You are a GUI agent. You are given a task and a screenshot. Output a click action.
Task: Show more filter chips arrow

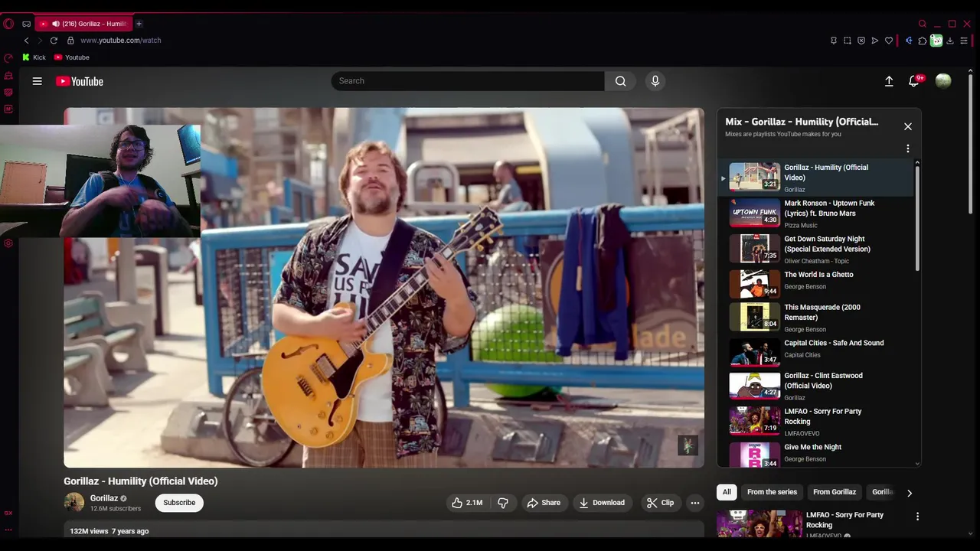tap(909, 493)
